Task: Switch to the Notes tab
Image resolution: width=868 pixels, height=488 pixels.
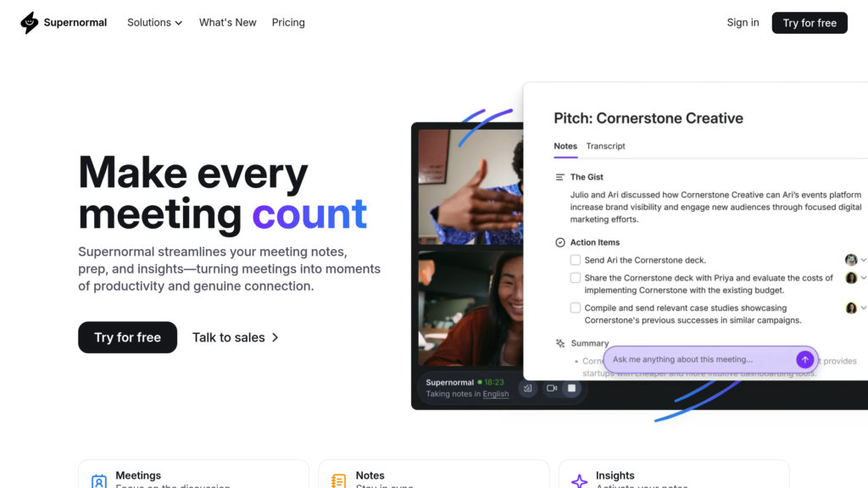Action: pyautogui.click(x=565, y=146)
